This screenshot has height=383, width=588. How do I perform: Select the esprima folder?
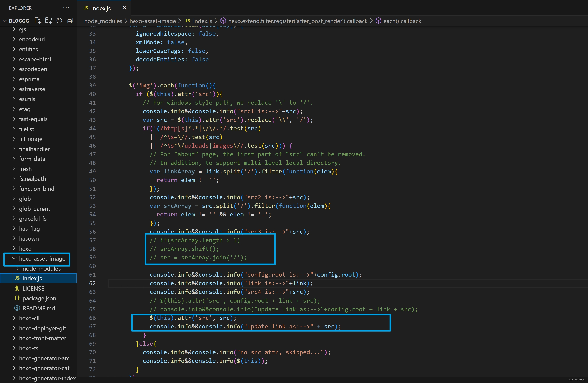point(29,79)
